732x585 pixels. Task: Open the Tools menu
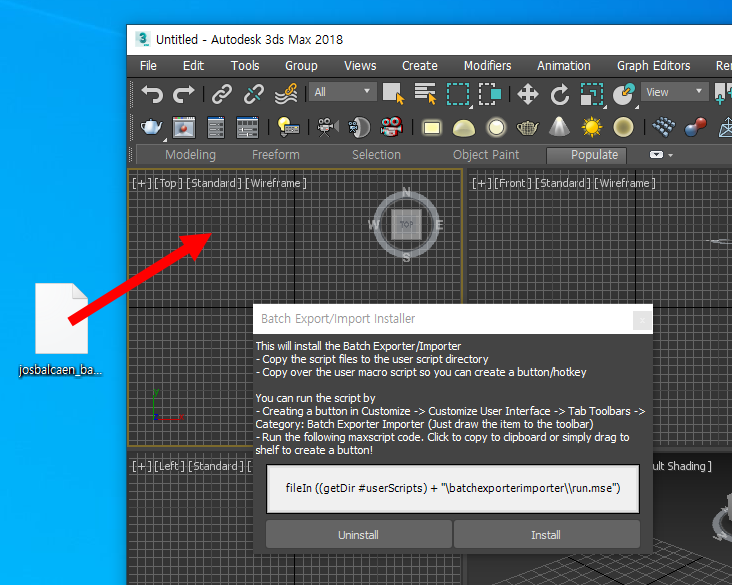click(245, 66)
